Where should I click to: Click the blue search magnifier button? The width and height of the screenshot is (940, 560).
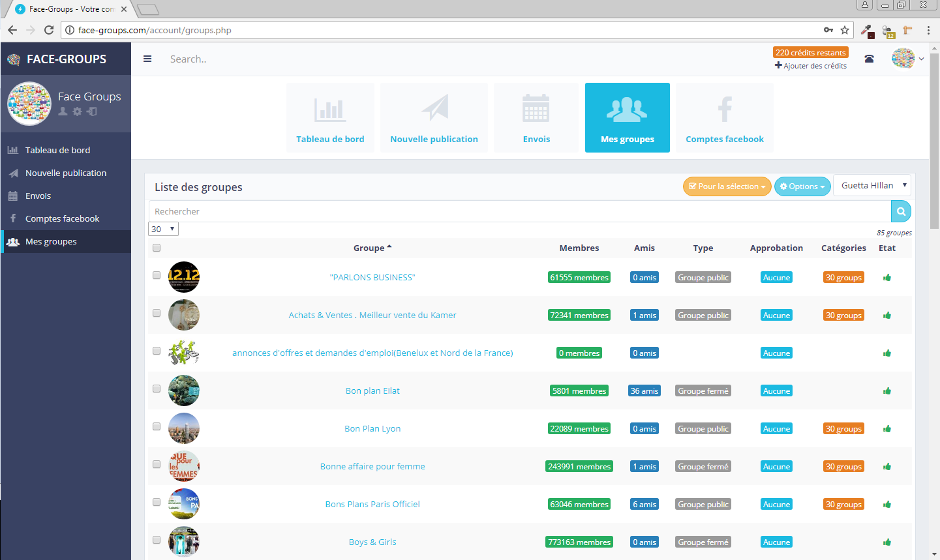click(901, 211)
